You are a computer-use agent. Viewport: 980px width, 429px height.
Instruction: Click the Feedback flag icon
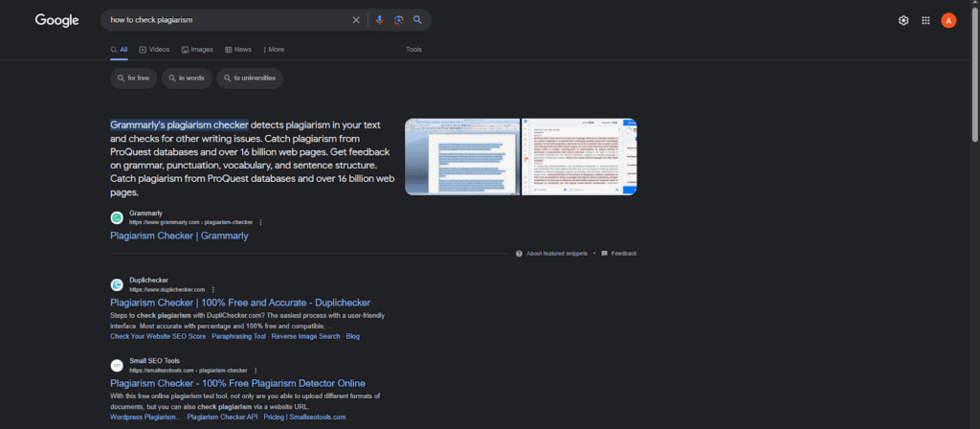pyautogui.click(x=605, y=253)
